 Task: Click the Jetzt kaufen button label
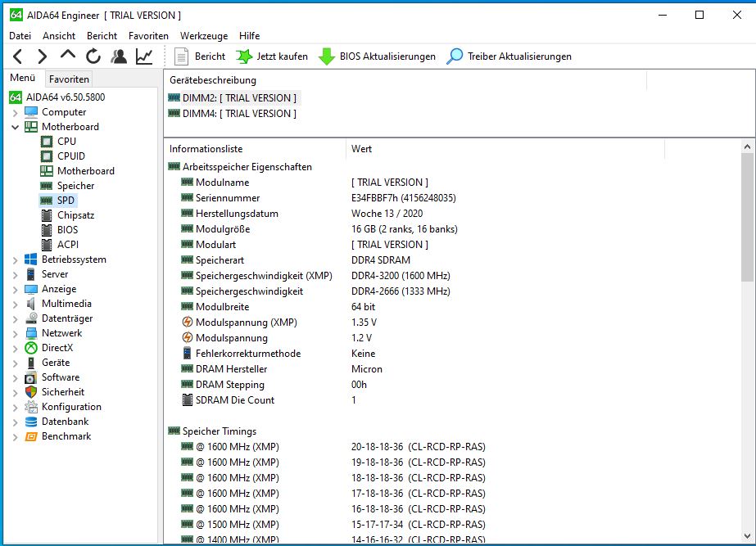[282, 56]
